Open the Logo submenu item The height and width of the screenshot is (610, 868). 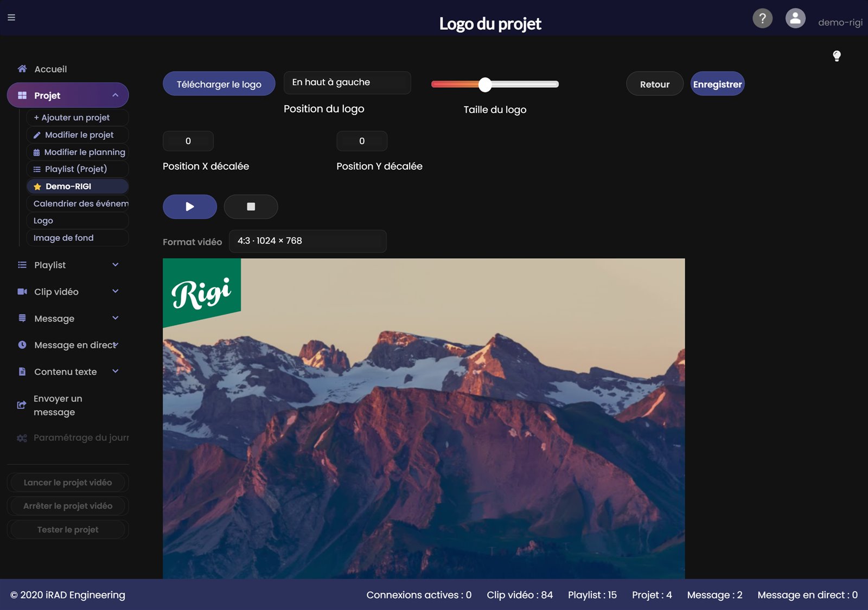click(77, 221)
